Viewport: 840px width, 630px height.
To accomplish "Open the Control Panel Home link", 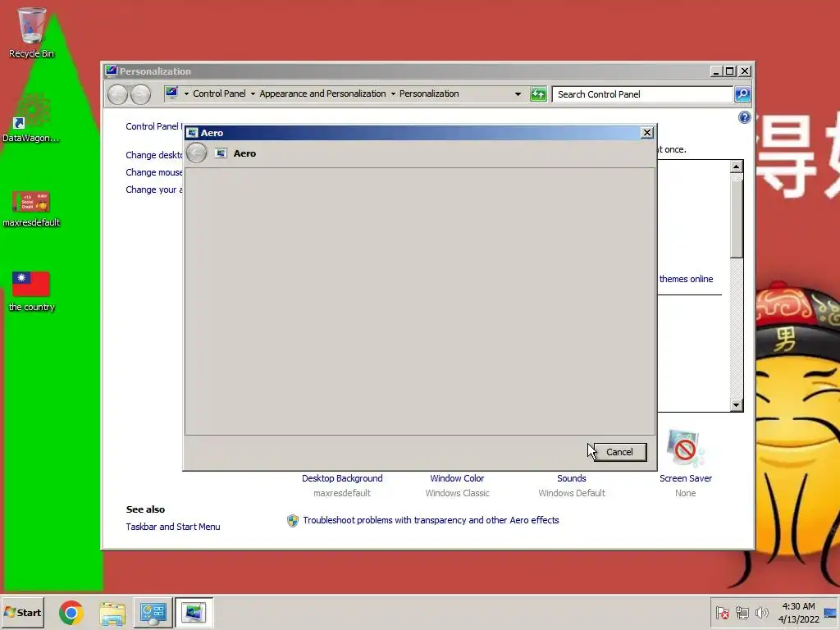I will point(154,126).
